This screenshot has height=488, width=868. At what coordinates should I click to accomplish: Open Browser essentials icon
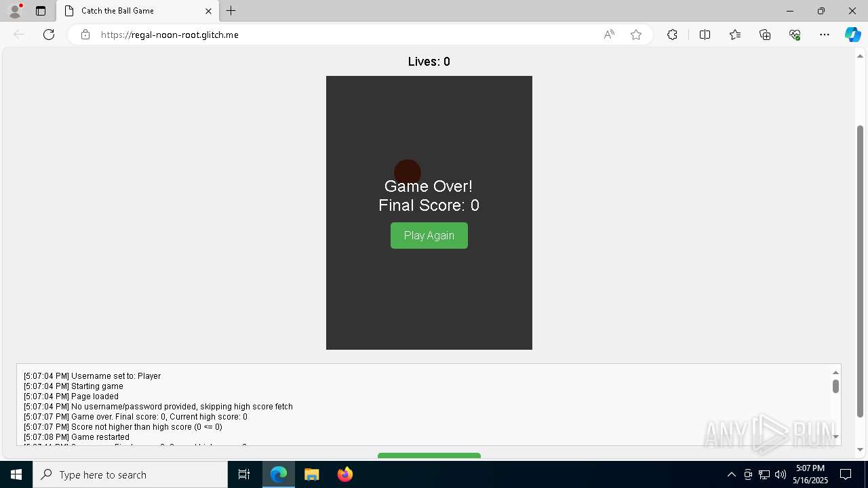pos(795,35)
